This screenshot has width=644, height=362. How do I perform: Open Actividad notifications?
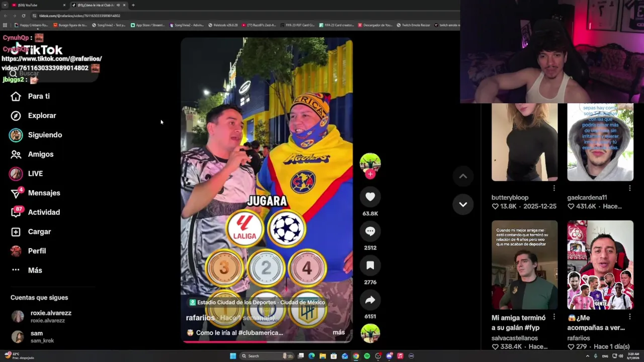(35, 212)
